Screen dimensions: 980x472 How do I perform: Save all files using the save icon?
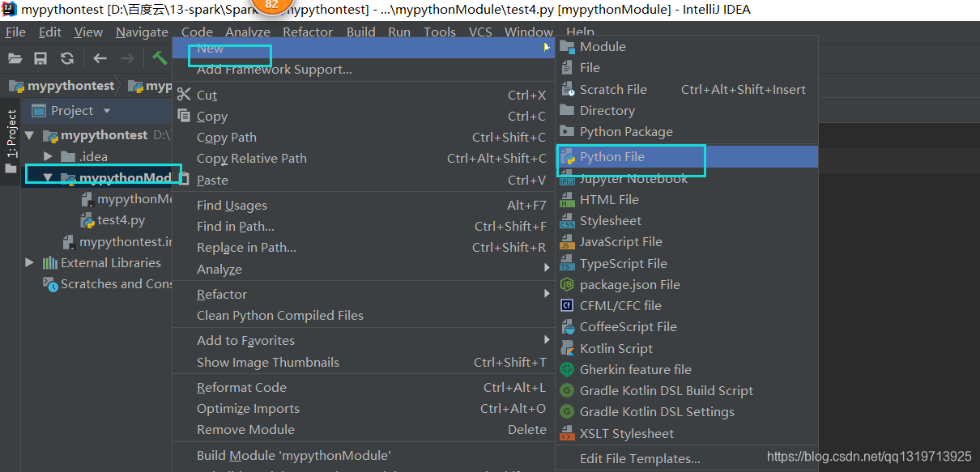[40, 58]
